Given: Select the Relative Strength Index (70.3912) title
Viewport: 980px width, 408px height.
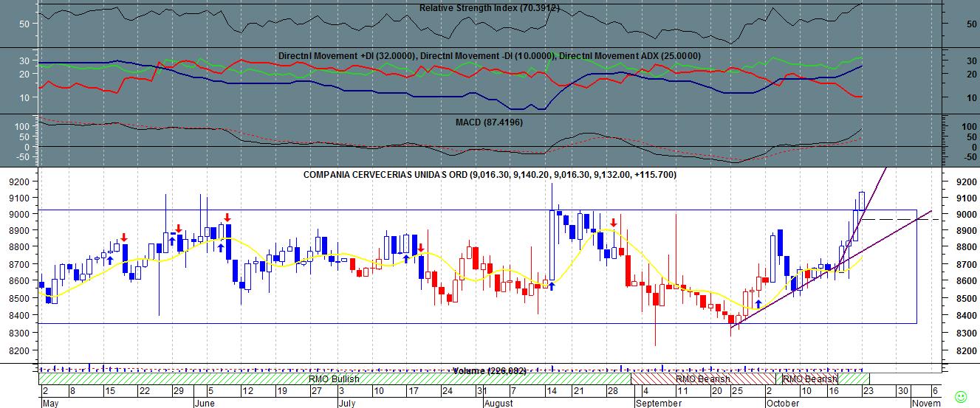Looking at the screenshot, I should click(489, 8).
